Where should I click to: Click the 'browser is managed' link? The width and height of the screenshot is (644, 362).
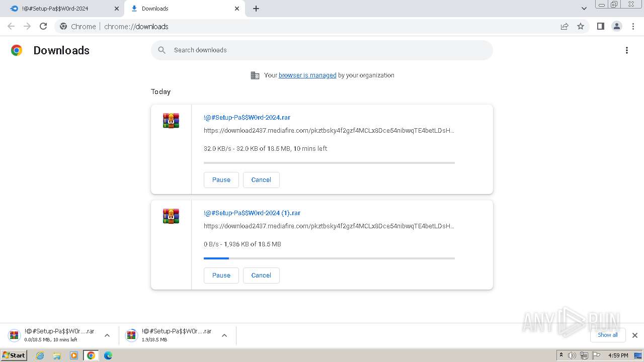[x=307, y=75]
